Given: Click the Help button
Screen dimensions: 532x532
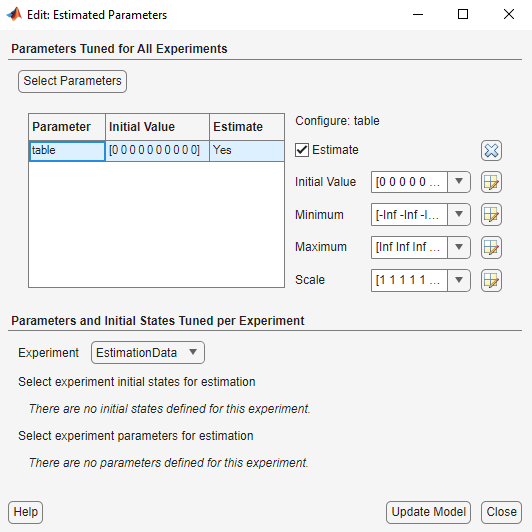Looking at the screenshot, I should (x=25, y=512).
